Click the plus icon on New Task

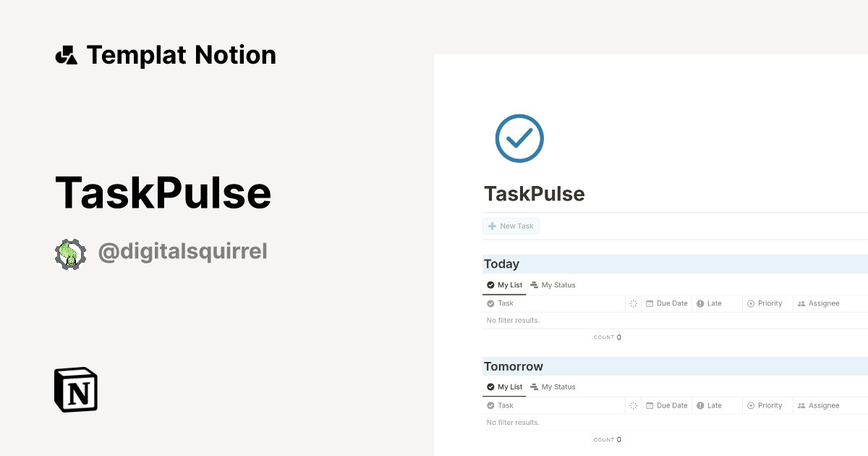coord(491,226)
